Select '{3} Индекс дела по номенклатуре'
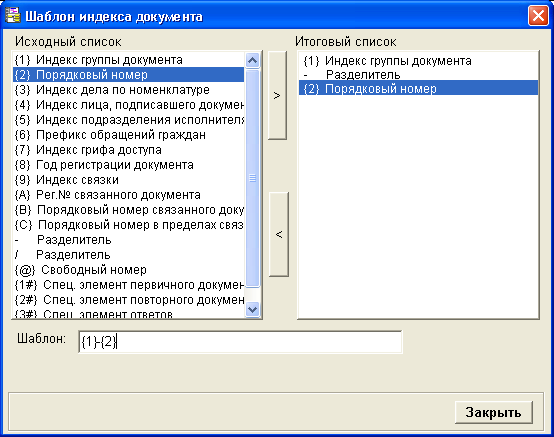Screen dimensions: 554x437 [x=129, y=90]
